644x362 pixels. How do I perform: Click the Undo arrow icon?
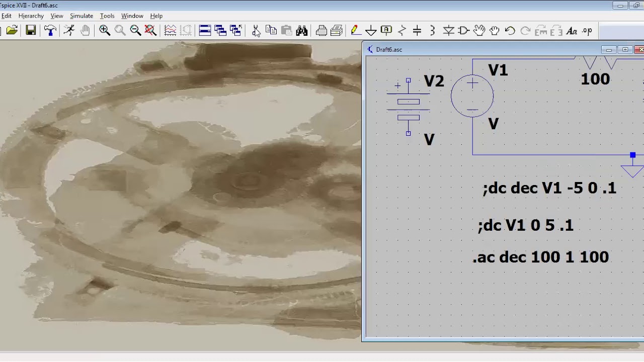(x=510, y=31)
